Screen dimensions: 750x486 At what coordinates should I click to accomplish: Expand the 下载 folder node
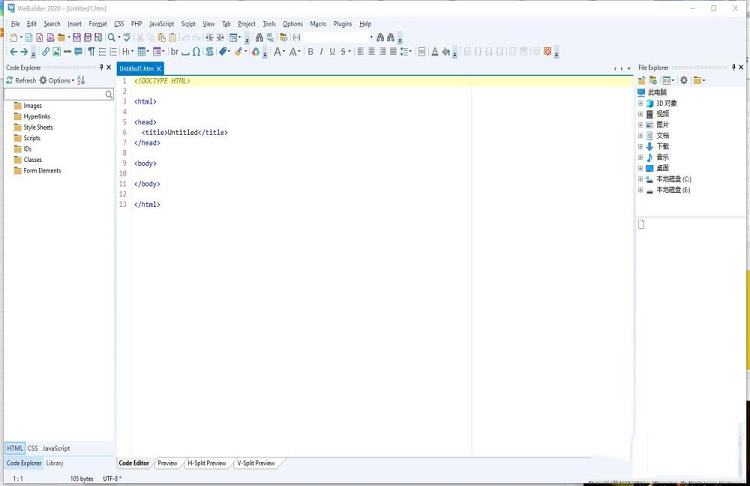pos(640,146)
